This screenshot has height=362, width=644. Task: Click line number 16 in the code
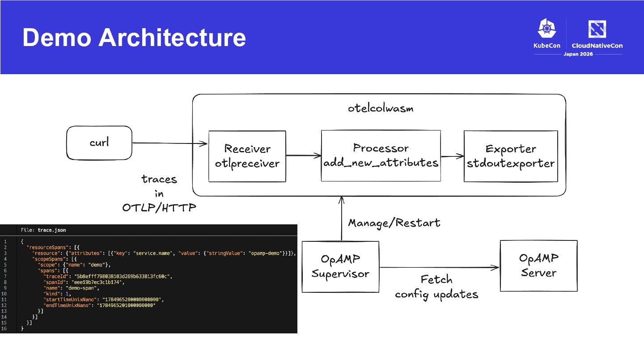coord(4,328)
